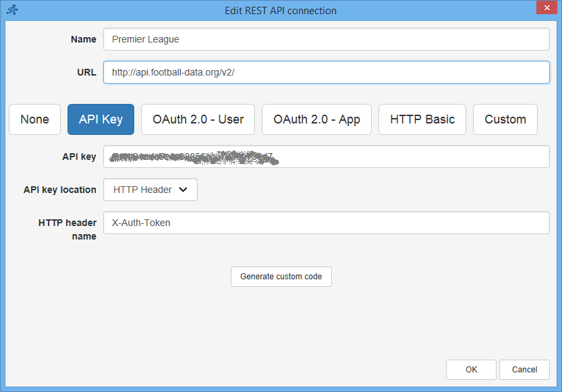Image resolution: width=562 pixels, height=392 pixels.
Task: Click inside the masked API key field
Action: coord(326,157)
